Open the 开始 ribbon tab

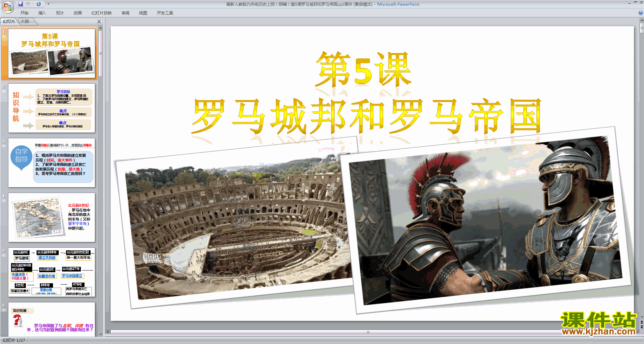click(x=24, y=13)
